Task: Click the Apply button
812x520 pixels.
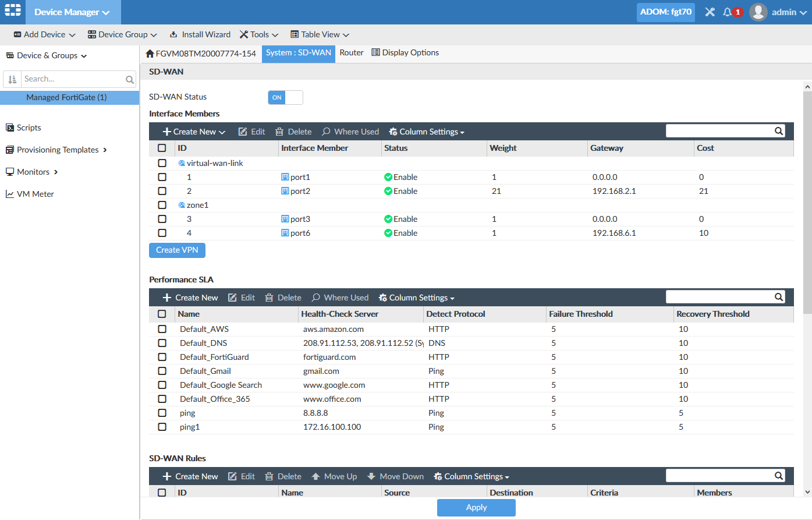Action: pos(476,507)
